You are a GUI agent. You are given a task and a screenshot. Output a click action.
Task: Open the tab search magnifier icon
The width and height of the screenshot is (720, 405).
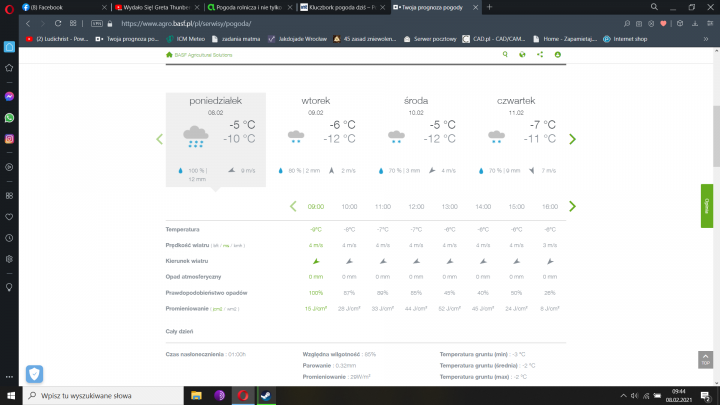coord(654,7)
